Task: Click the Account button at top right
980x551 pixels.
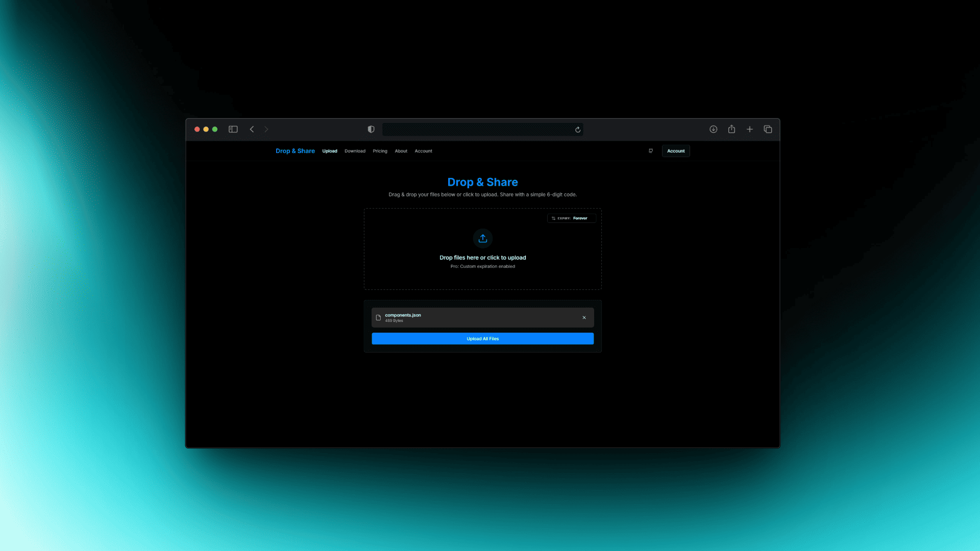Action: tap(675, 151)
